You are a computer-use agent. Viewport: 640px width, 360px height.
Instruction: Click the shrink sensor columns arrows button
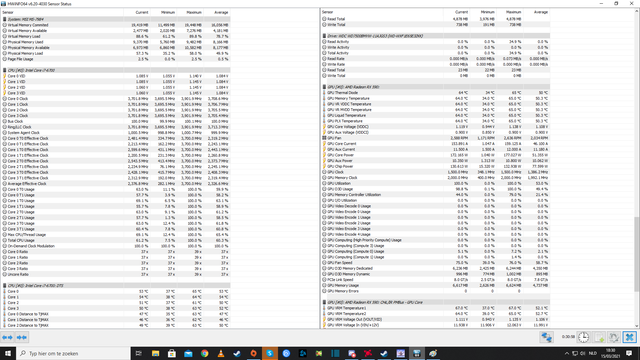(22, 338)
